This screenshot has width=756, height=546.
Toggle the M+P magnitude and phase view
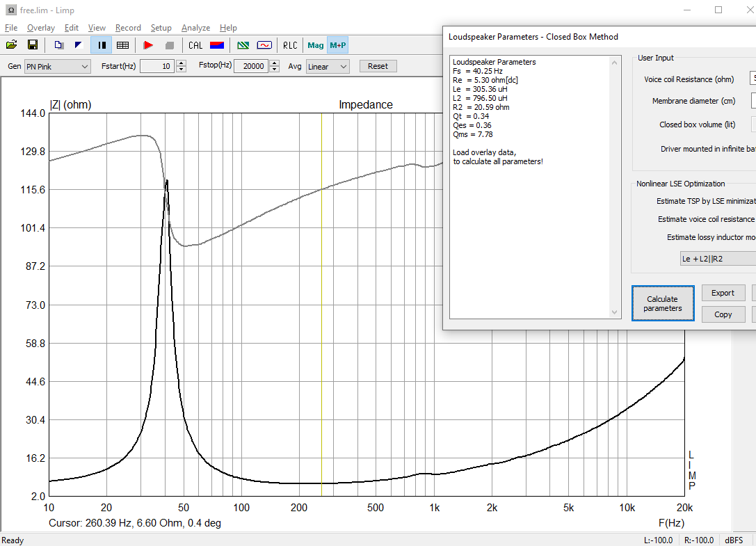(338, 45)
